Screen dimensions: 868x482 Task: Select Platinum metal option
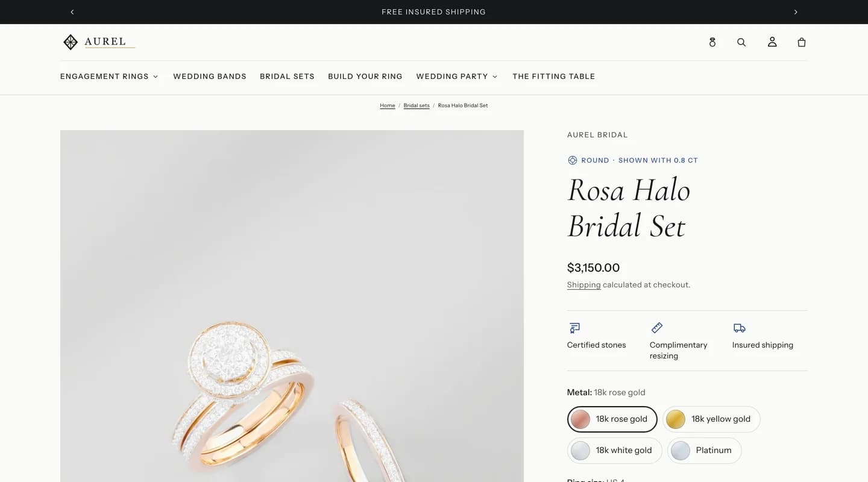coord(704,450)
